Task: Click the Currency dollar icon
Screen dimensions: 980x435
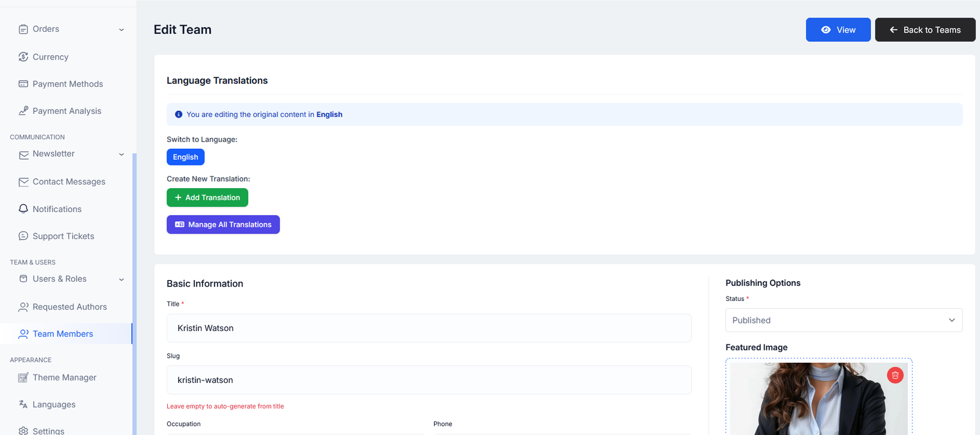Action: [x=23, y=57]
